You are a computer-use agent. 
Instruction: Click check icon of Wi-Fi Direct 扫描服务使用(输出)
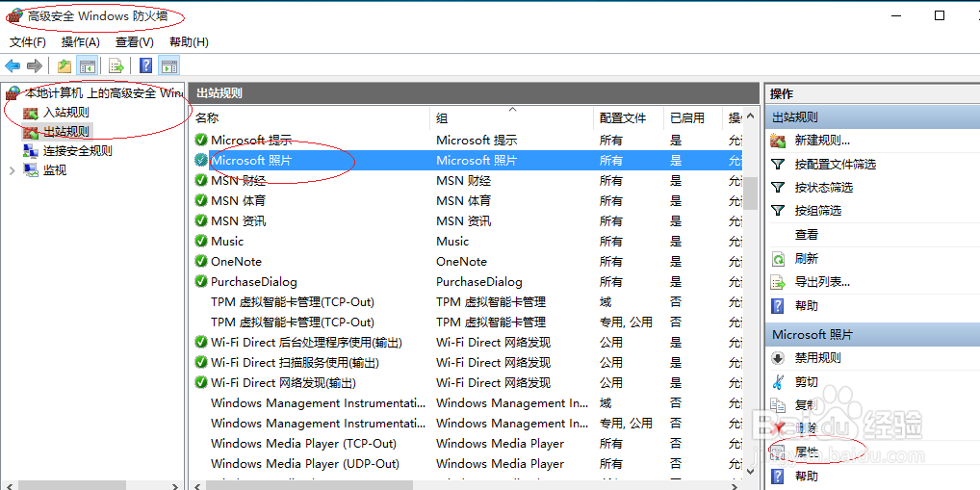[200, 363]
